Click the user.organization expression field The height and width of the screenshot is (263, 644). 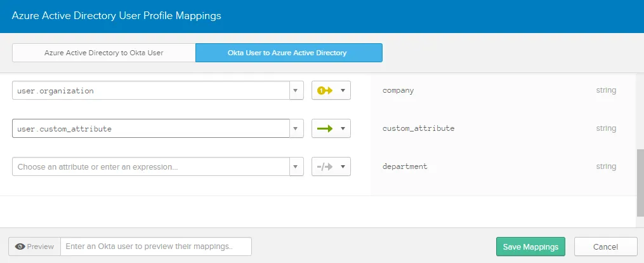(x=150, y=91)
